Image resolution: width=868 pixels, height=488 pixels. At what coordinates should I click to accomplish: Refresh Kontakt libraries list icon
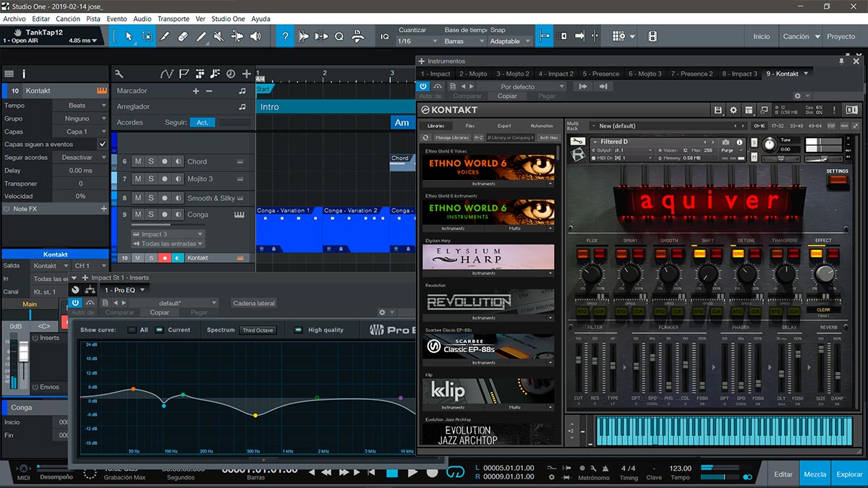point(425,137)
